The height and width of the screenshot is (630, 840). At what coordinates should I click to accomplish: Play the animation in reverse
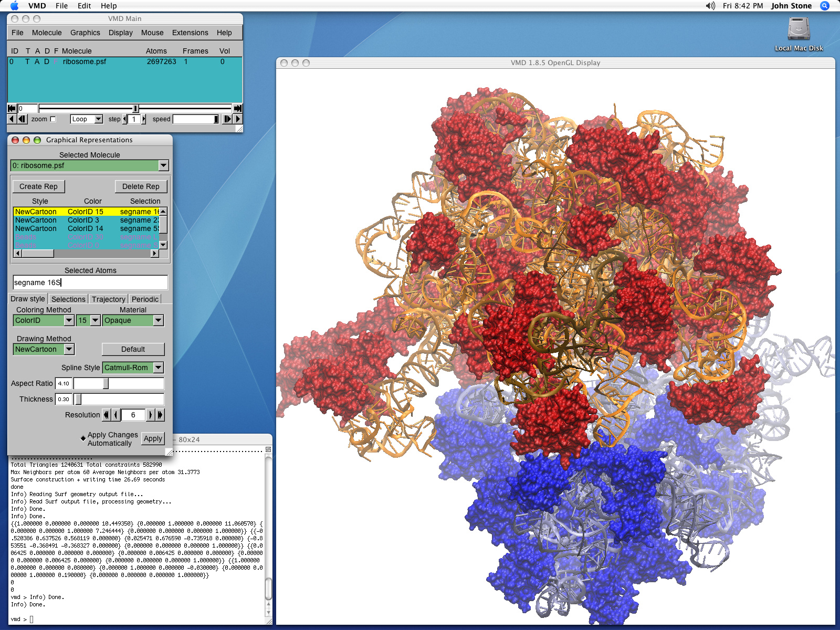point(11,119)
